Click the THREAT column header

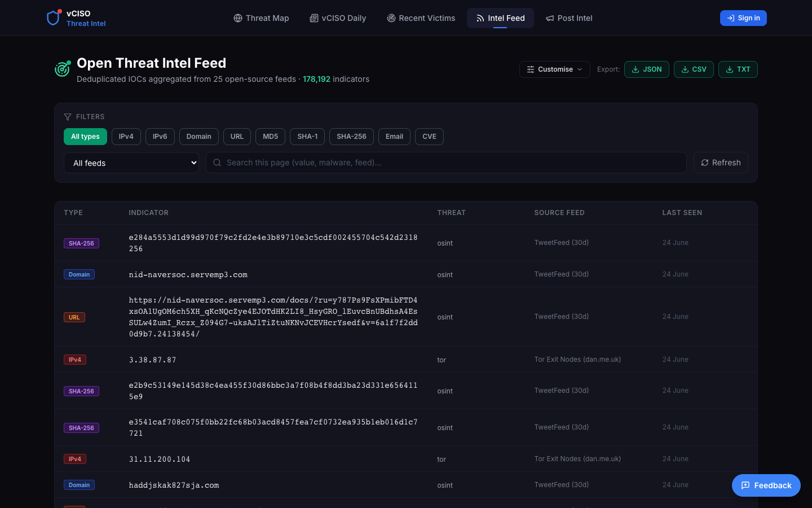tap(451, 213)
